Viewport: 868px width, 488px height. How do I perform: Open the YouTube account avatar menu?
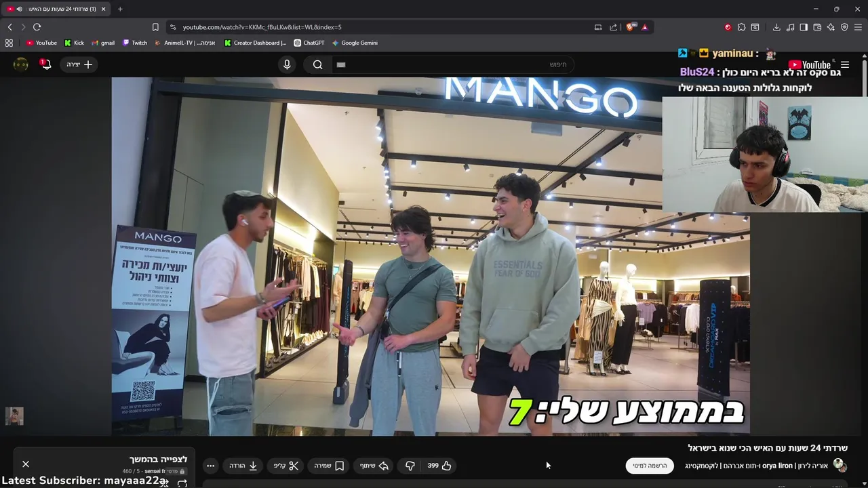pyautogui.click(x=21, y=64)
